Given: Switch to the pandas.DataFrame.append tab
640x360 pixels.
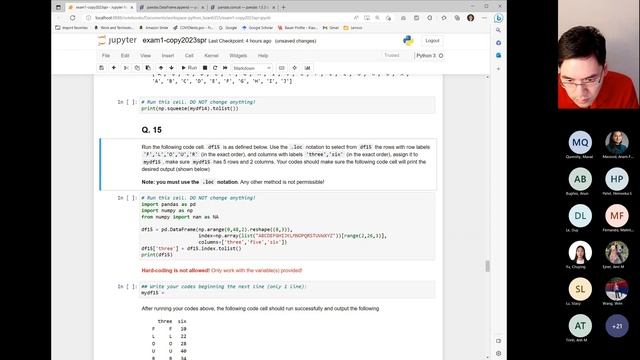Looking at the screenshot, I should click(171, 7).
